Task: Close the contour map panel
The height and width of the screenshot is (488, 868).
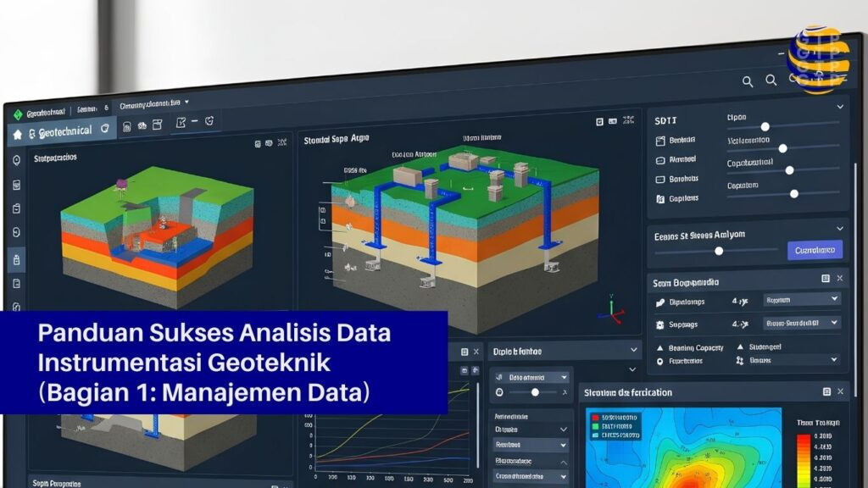Action: pos(840,391)
